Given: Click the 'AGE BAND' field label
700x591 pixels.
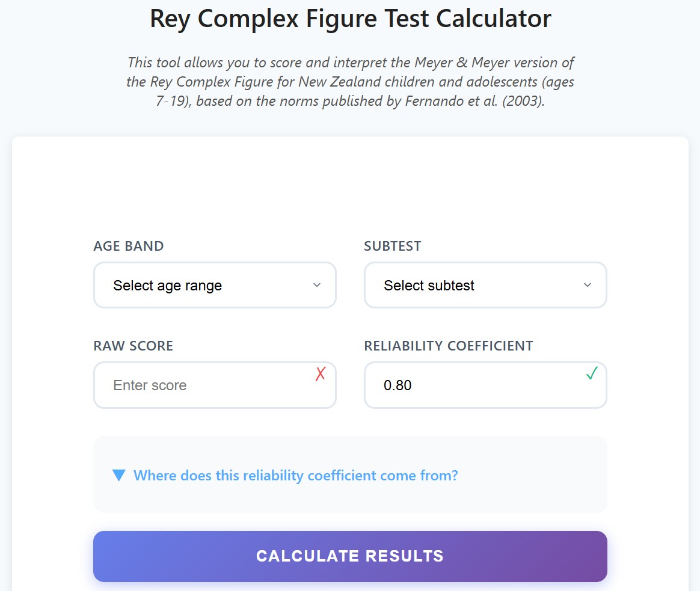Looking at the screenshot, I should click(x=129, y=246).
